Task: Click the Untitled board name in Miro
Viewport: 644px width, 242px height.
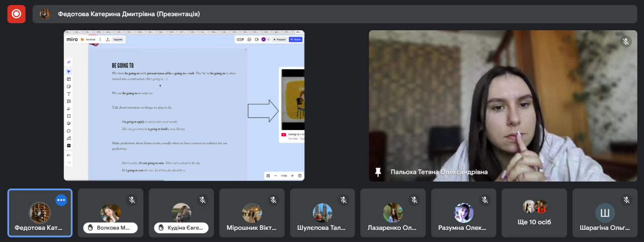Action: 91,39
